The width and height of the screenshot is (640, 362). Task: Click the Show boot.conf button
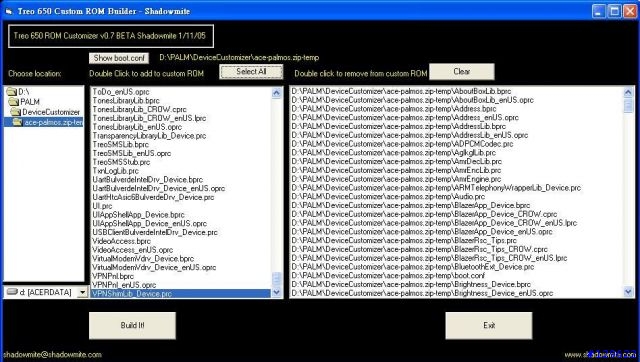pyautogui.click(x=119, y=58)
